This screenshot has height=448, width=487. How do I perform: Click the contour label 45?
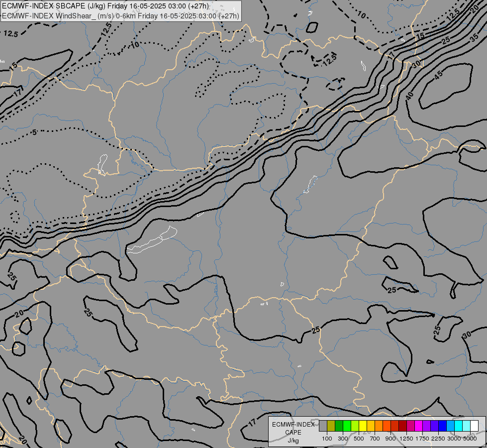(x=438, y=75)
